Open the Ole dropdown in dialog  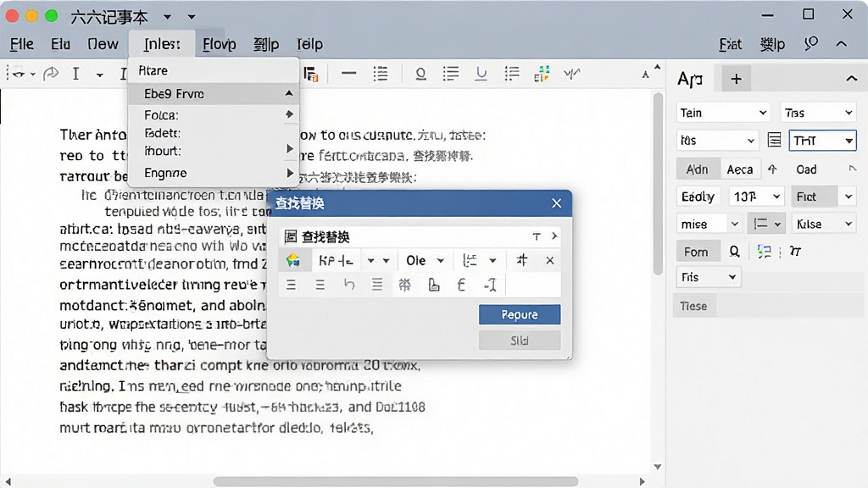tap(425, 260)
